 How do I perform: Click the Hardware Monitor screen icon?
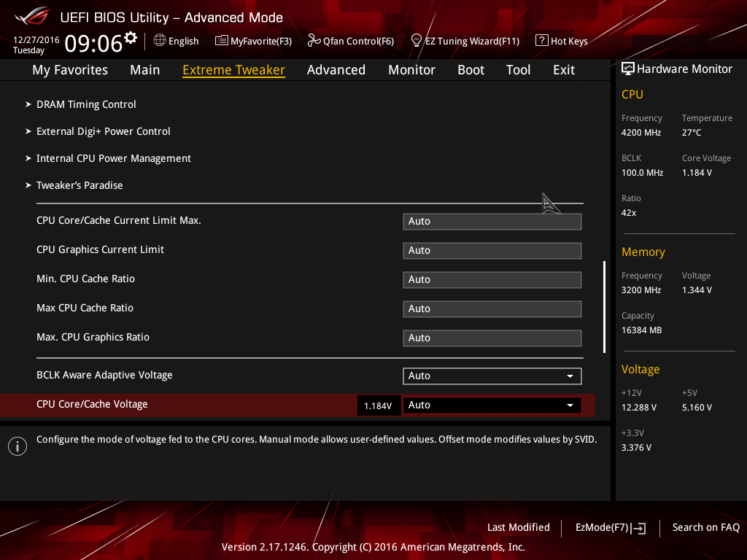(628, 69)
